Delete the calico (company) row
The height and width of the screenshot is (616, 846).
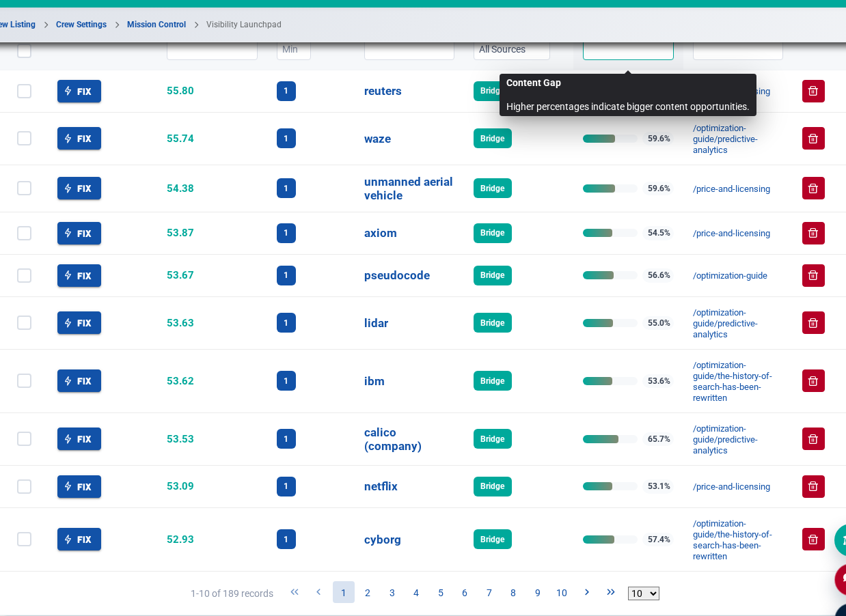coord(813,439)
